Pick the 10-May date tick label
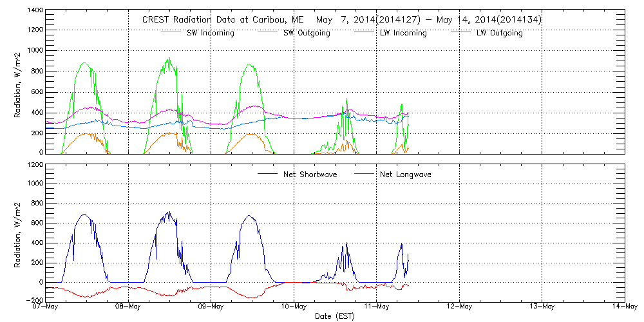Image resolution: width=644 pixels, height=322 pixels. click(x=294, y=307)
